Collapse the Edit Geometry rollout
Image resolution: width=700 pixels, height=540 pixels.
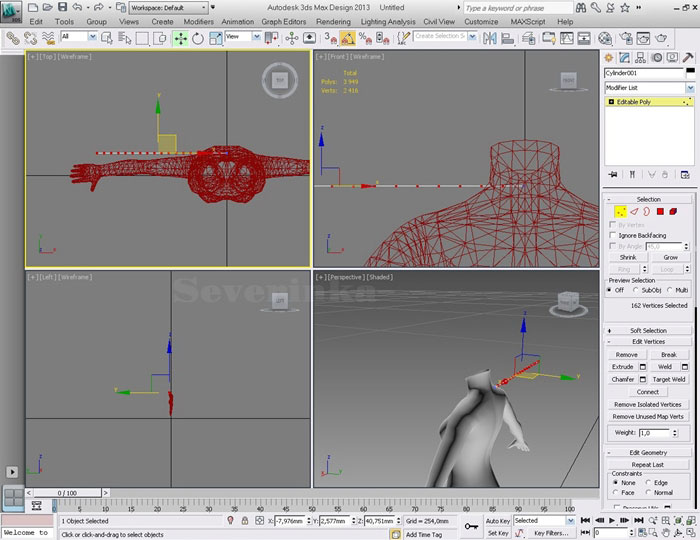648,453
